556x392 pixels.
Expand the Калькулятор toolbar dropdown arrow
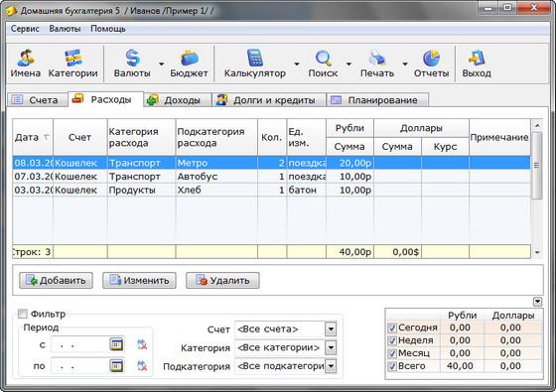point(297,64)
